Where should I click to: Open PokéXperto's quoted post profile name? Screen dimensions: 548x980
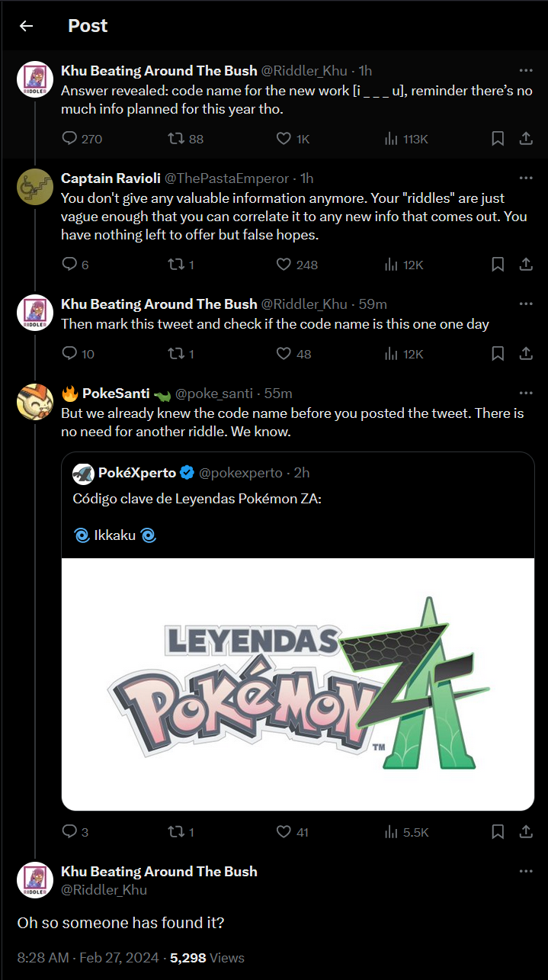point(137,473)
